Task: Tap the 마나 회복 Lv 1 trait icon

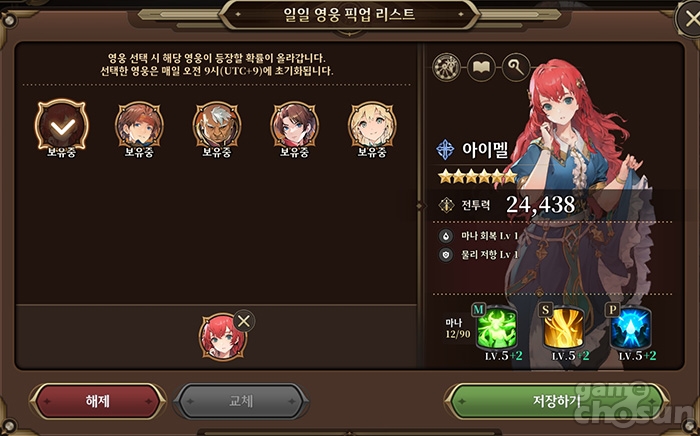Action: [x=446, y=236]
